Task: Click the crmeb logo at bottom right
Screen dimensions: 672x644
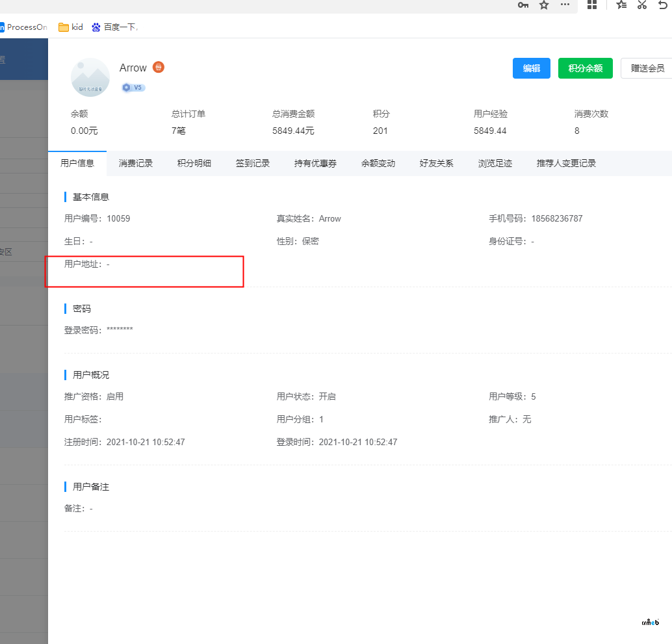Action: [650, 622]
